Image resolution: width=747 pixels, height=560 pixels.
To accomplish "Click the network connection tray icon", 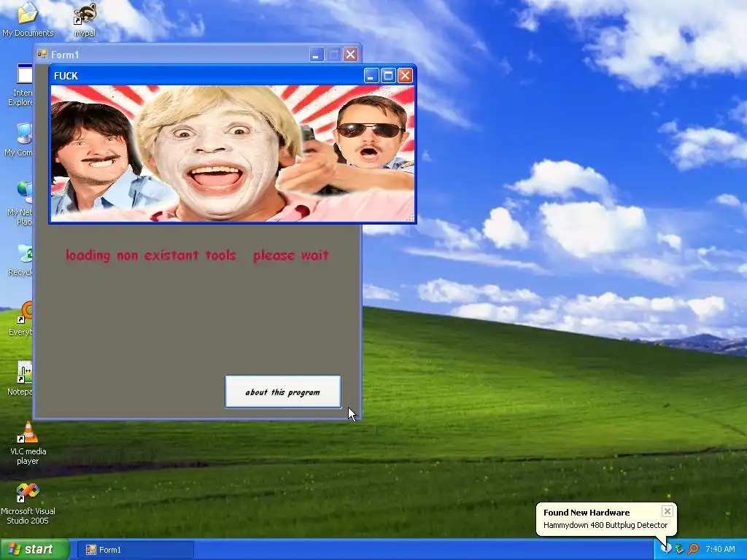I will point(679,549).
